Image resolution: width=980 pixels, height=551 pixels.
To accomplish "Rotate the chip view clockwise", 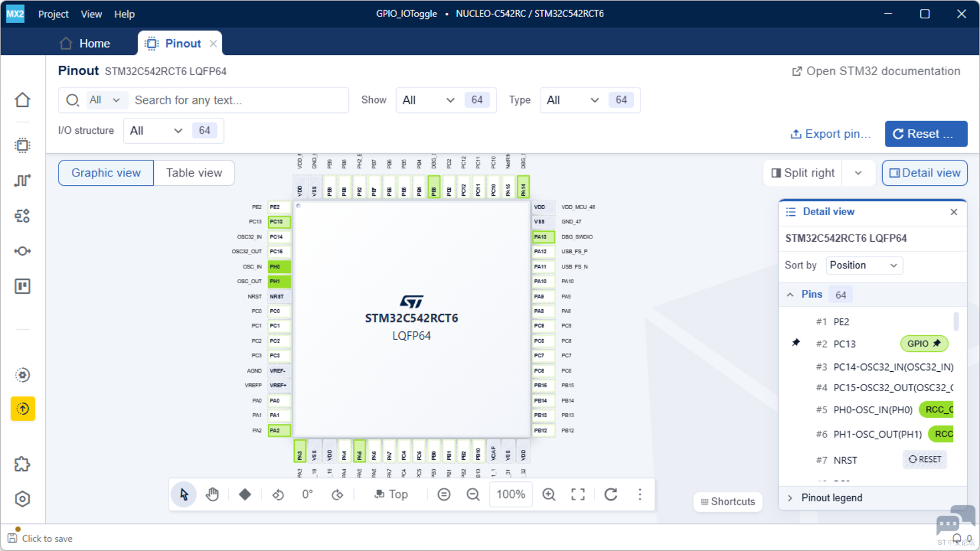I will coord(337,494).
